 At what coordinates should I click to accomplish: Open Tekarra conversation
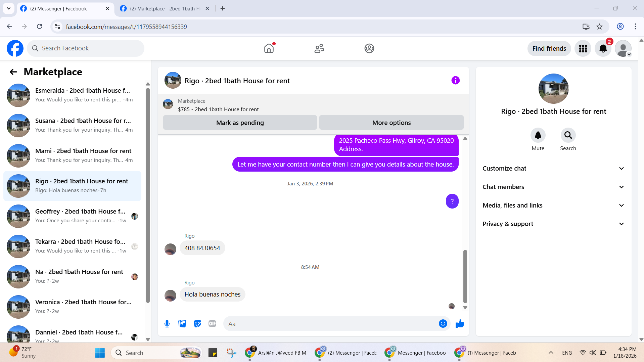tap(72, 246)
